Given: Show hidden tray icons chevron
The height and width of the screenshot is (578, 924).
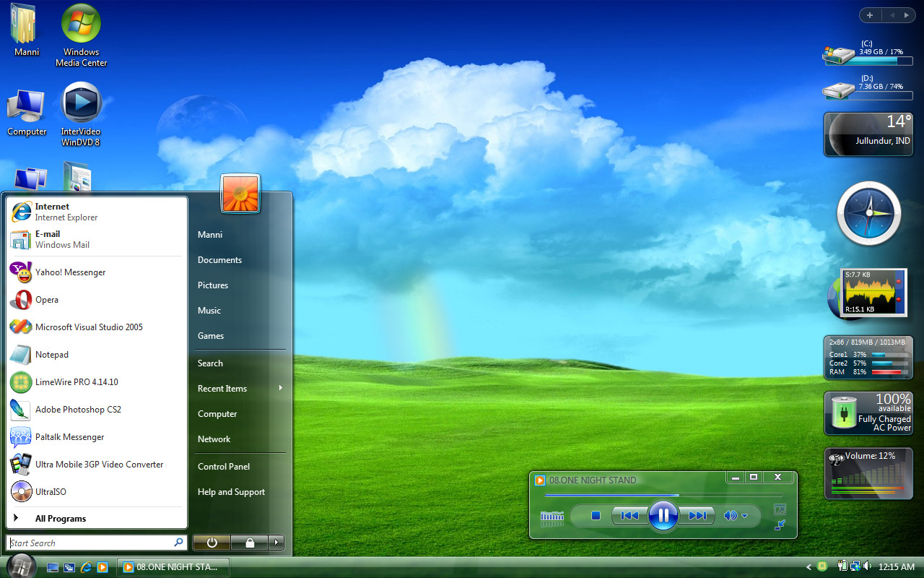Looking at the screenshot, I should point(808,566).
